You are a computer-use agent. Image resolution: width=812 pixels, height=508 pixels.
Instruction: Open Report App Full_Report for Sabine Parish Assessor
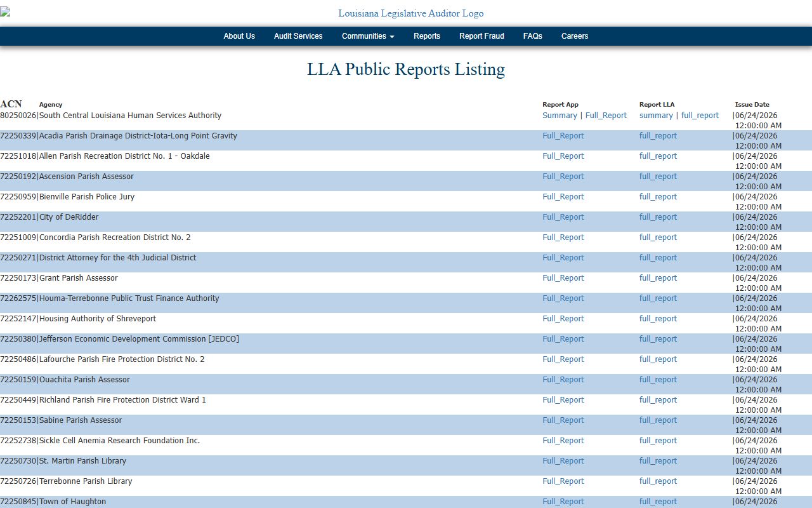(563, 420)
